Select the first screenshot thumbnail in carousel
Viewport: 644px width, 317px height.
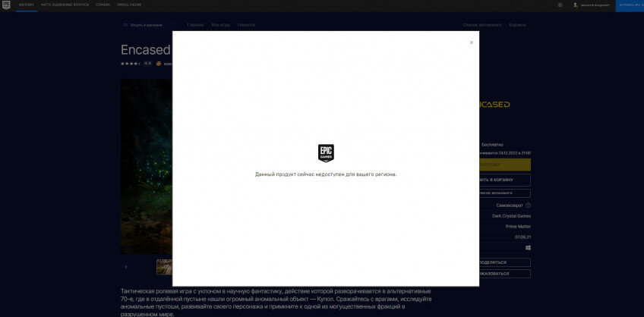point(164,267)
